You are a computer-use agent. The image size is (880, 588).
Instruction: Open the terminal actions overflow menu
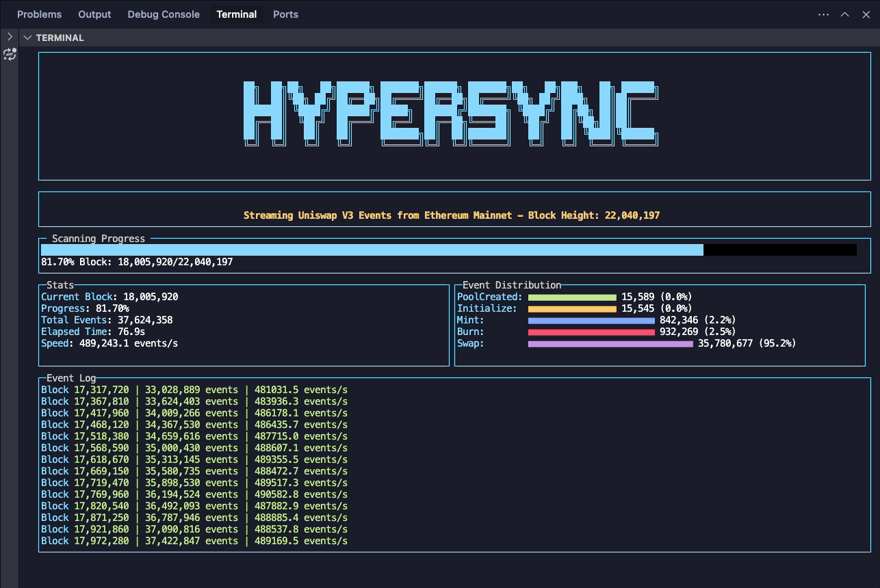825,14
